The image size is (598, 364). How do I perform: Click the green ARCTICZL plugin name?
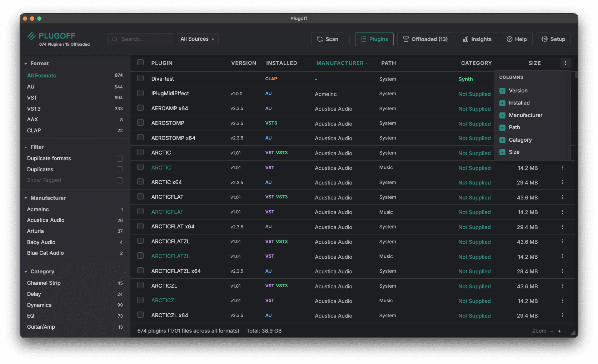click(164, 300)
